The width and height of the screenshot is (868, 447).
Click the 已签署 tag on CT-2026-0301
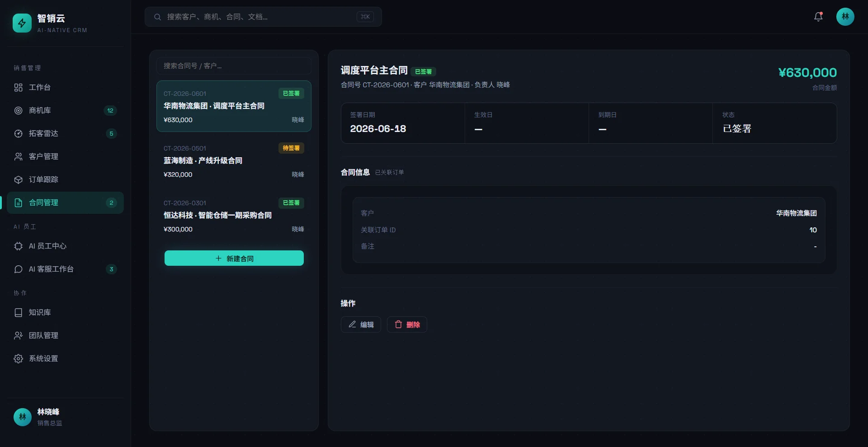click(291, 202)
